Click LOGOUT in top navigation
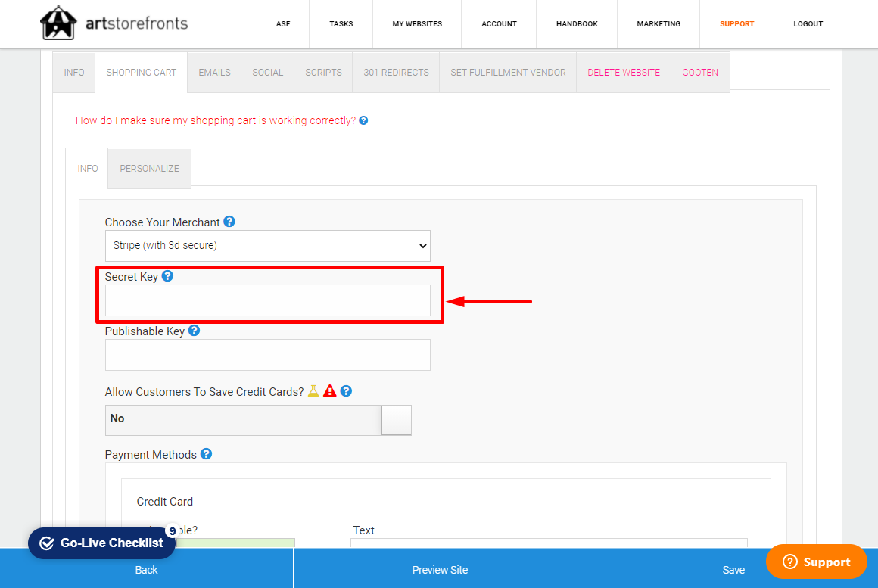 click(808, 24)
